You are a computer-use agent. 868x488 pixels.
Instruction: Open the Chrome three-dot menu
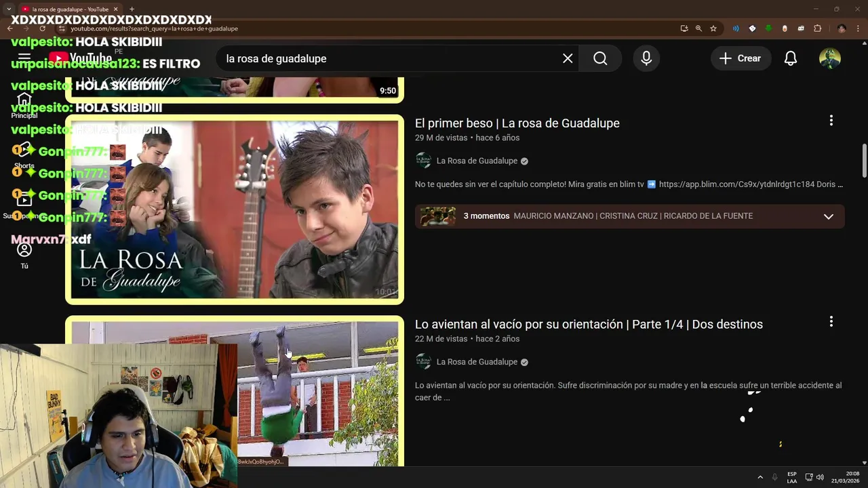(859, 28)
